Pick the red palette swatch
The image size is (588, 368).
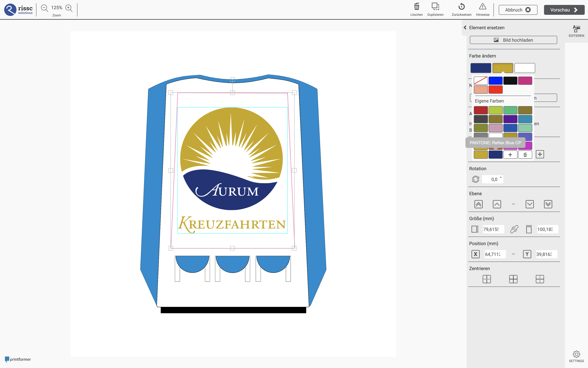(495, 90)
